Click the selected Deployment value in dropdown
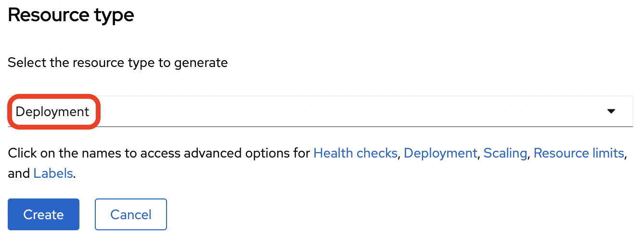This screenshot has width=644, height=237. point(52,112)
